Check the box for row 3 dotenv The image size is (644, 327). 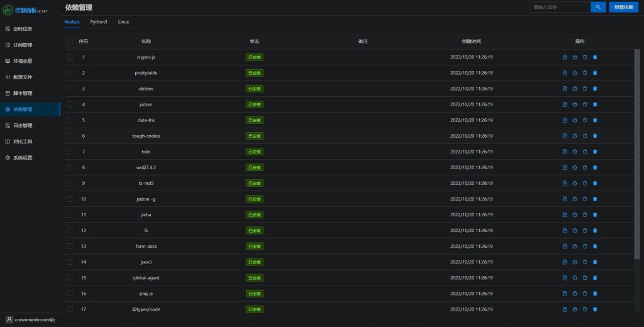point(70,89)
